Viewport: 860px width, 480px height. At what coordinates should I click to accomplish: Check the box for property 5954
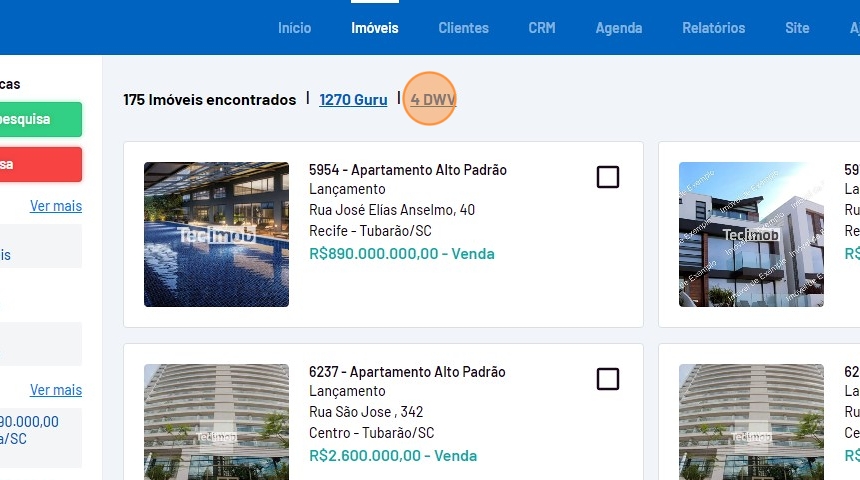click(x=607, y=177)
